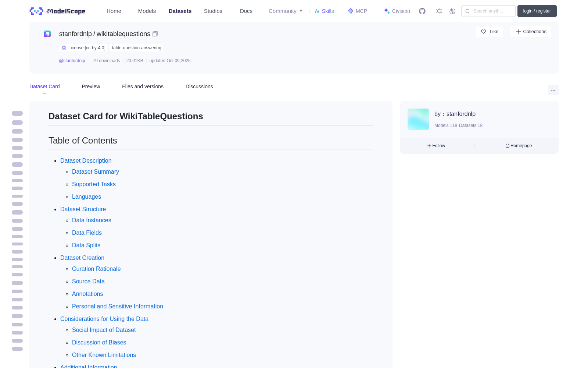Select the Dataset Card tab
This screenshot has width=588, height=368.
(44, 86)
